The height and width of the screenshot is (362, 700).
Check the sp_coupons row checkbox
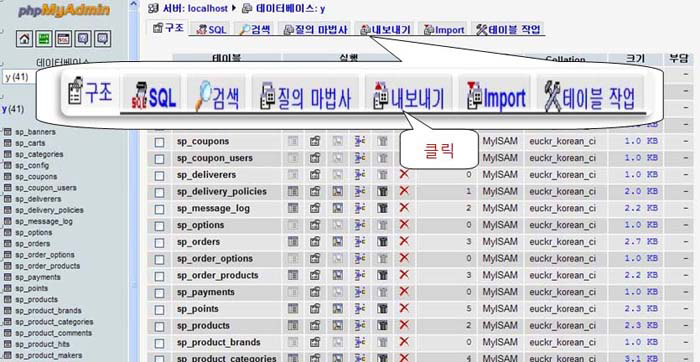[159, 142]
